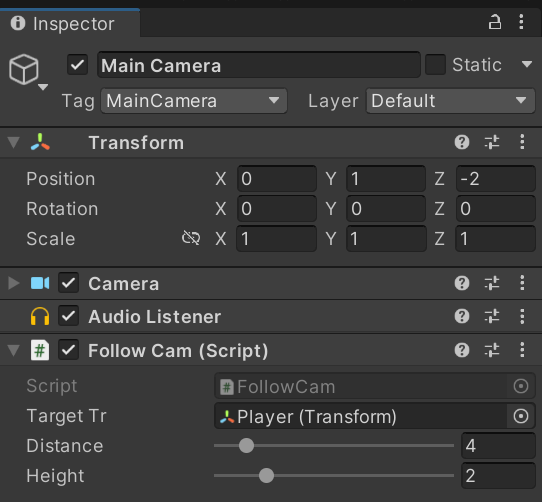This screenshot has width=542, height=502.
Task: Expand the Camera component foldout
Action: click(x=14, y=283)
